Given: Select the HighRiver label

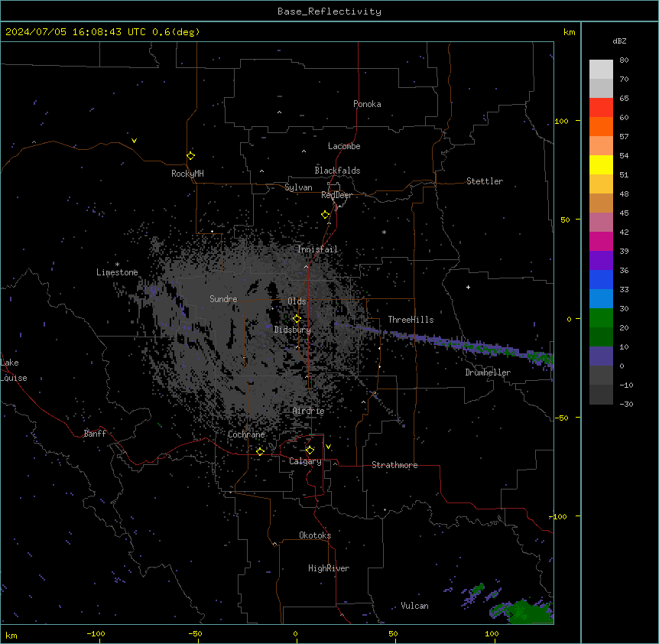Looking at the screenshot, I should [329, 568].
